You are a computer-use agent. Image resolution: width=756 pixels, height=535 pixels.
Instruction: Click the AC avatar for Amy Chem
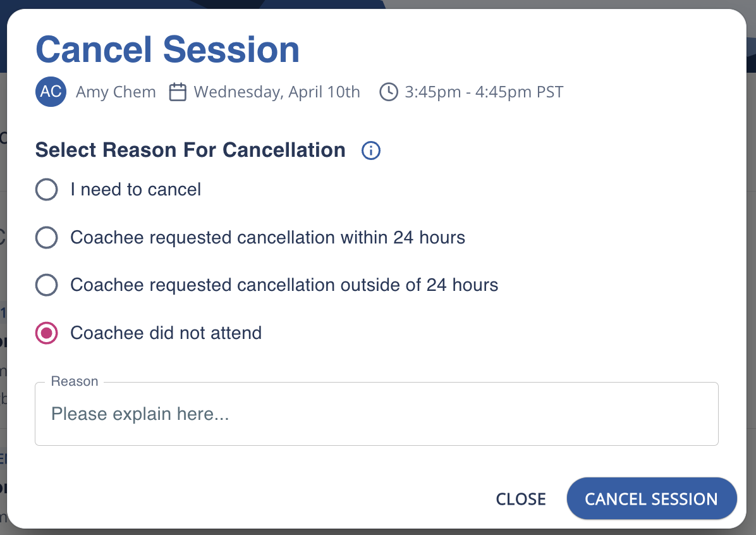[51, 92]
